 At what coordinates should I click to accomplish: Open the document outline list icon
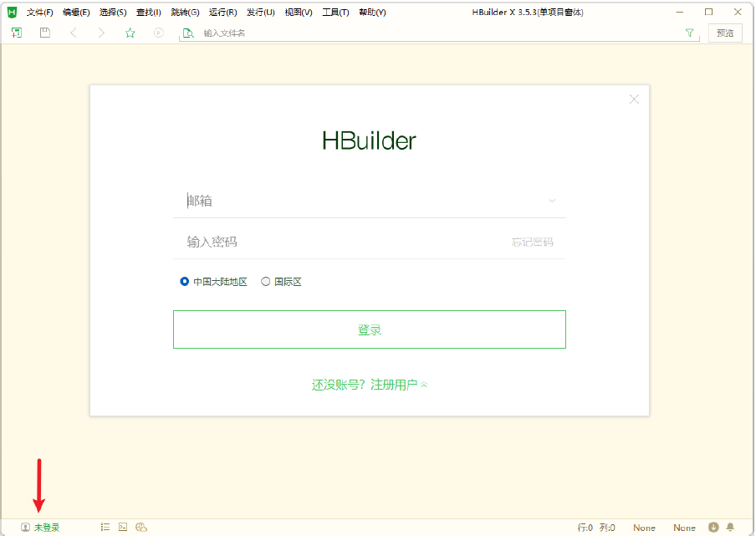(x=105, y=527)
